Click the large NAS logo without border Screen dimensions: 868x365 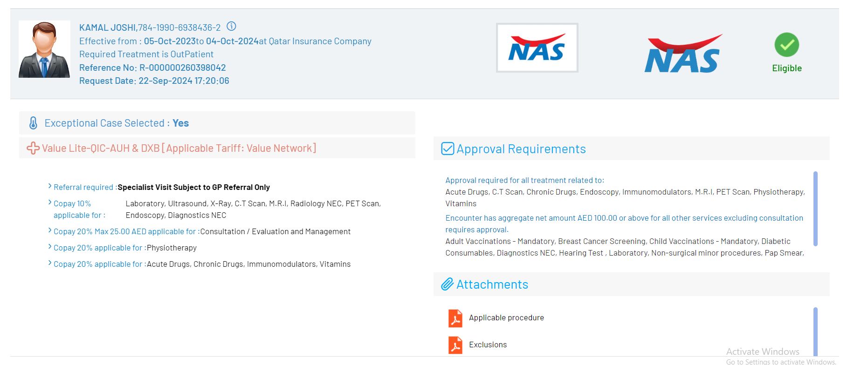tap(683, 54)
